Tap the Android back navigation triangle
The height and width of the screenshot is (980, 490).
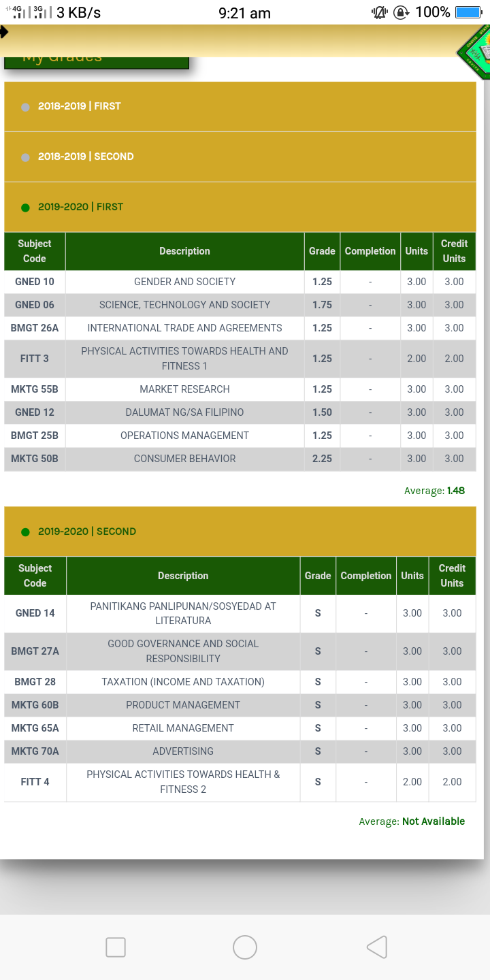point(377,947)
